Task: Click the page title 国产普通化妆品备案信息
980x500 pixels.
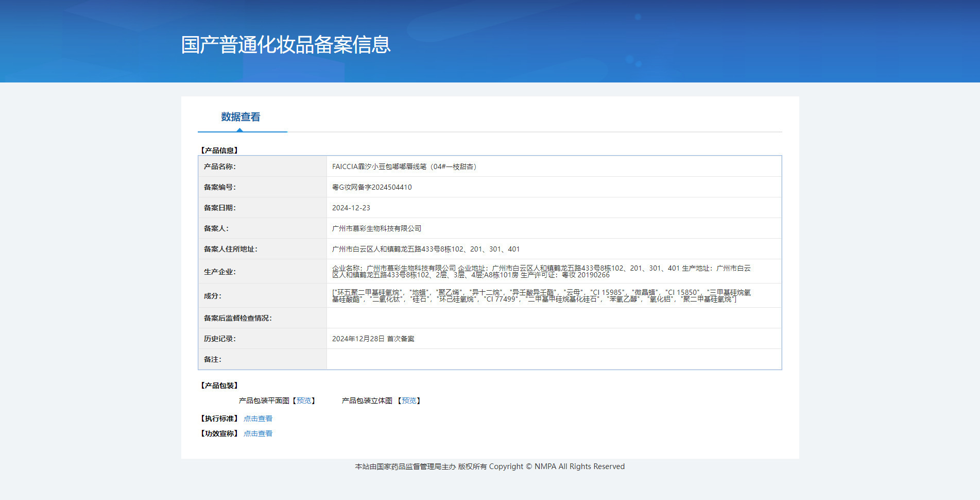Action: 286,45
